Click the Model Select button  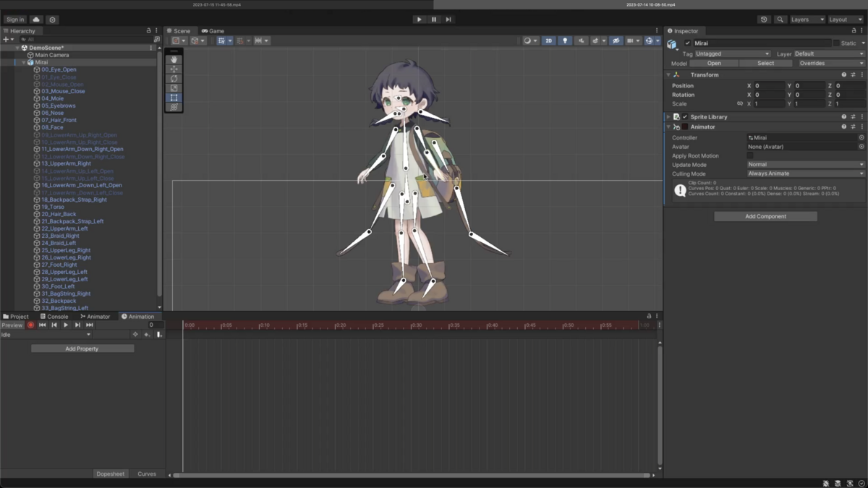tap(766, 63)
